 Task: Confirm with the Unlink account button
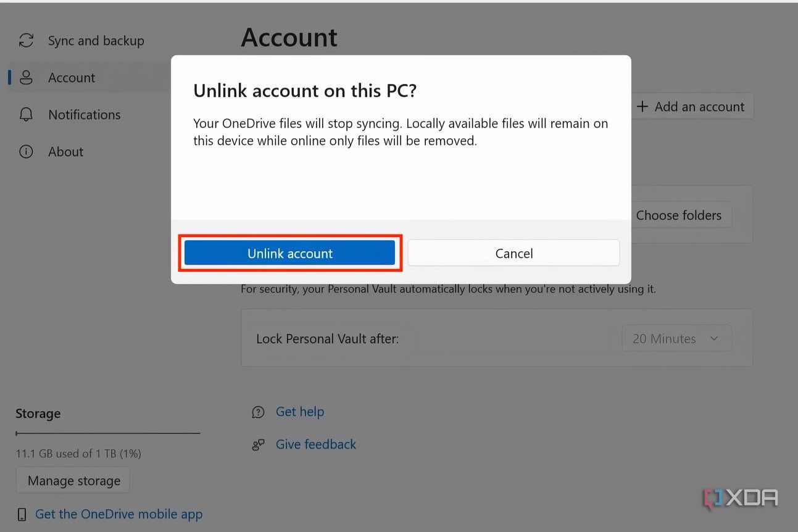(x=289, y=253)
